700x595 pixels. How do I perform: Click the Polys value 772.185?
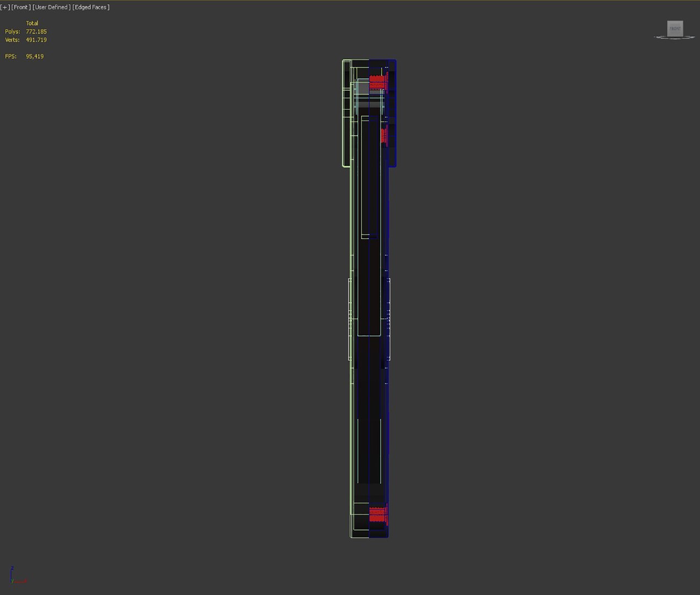coord(36,31)
